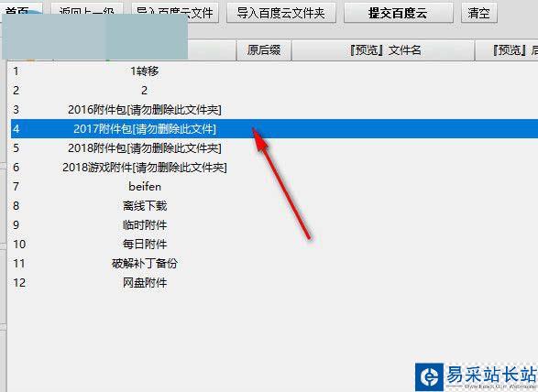Click the 导入百度云文件 button

pyautogui.click(x=175, y=13)
